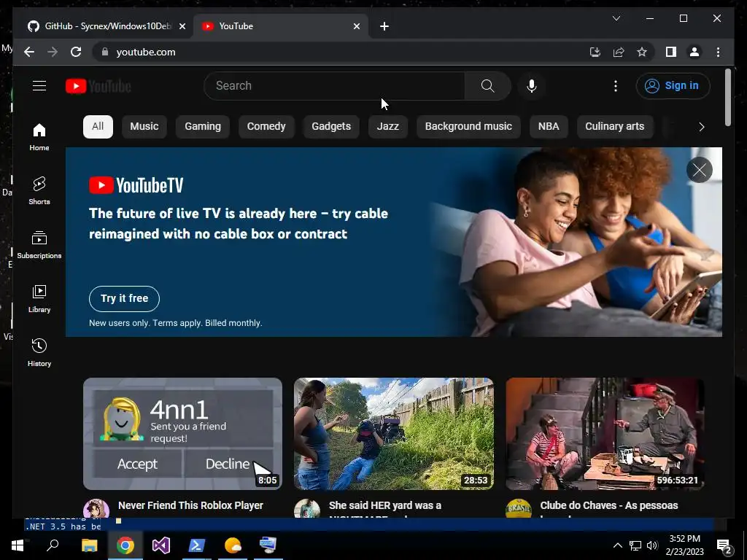747x560 pixels.
Task: Open History in sidebar
Action: pyautogui.click(x=39, y=352)
